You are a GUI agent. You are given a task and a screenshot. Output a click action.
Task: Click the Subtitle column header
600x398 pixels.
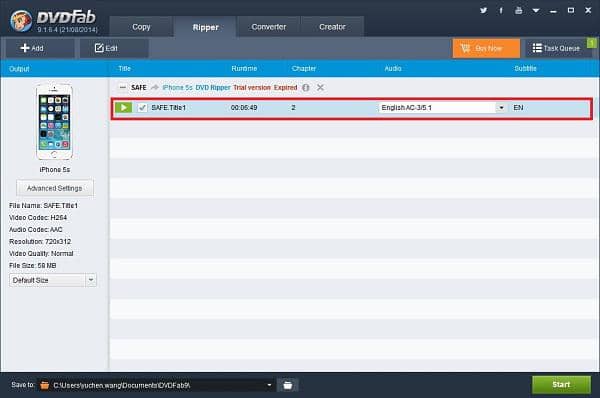pos(525,69)
